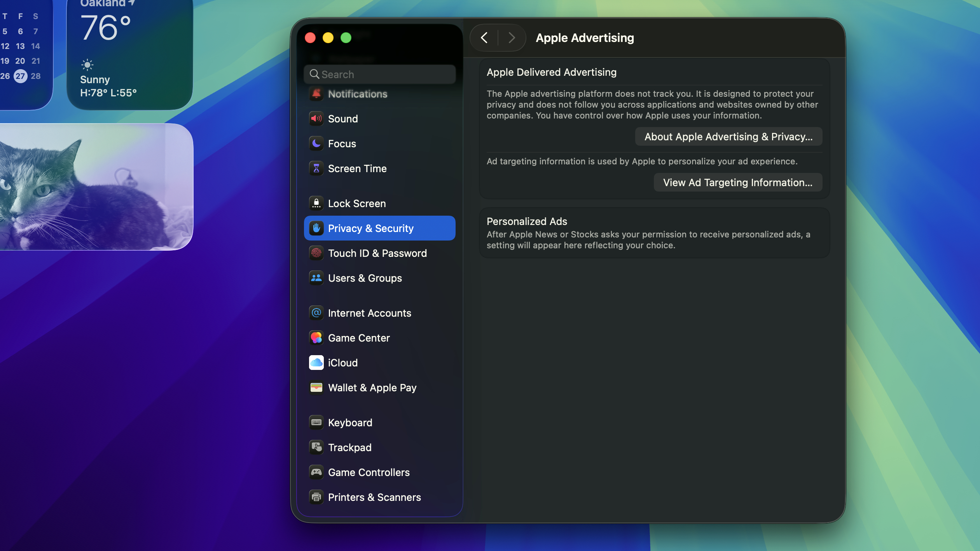Click View Ad Targeting Information button
This screenshot has height=551, width=980.
pos(737,183)
